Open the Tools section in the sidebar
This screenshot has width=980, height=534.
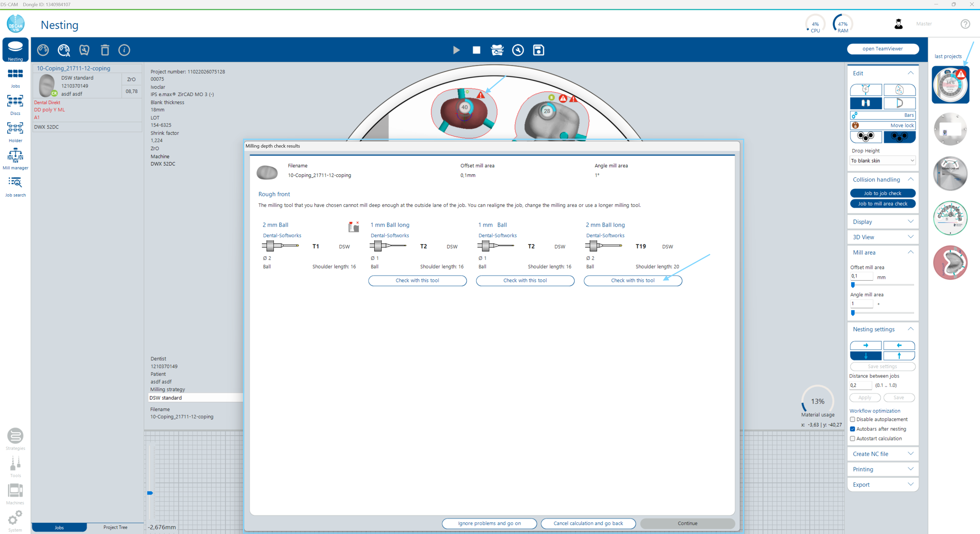coord(15,465)
